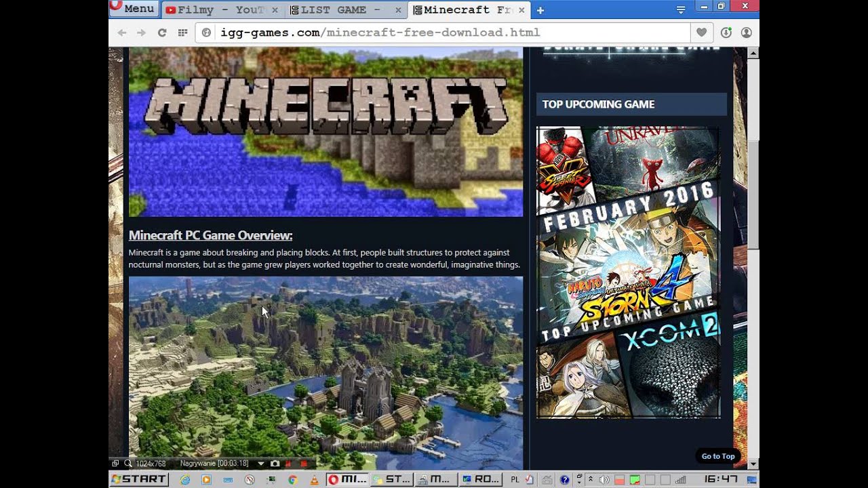Switch to the Opera MI... taskbar button
Screen dimensions: 868x488
pos(347,479)
